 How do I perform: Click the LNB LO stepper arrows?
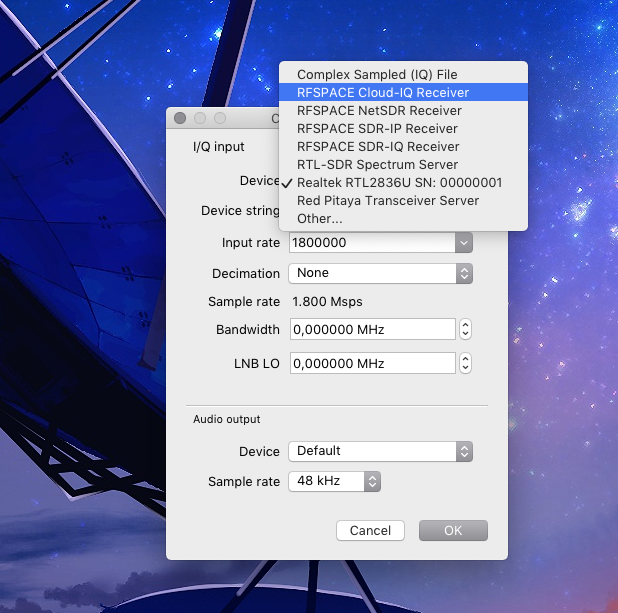465,363
